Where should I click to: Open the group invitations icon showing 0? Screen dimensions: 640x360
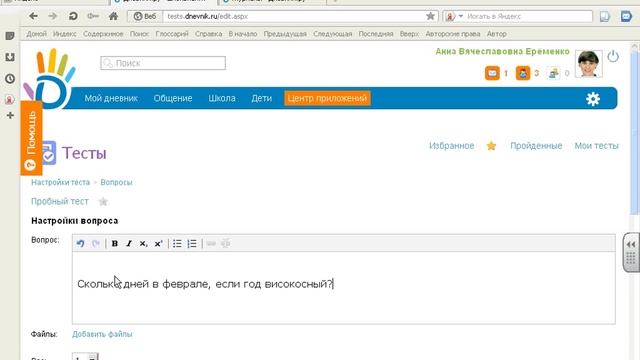pyautogui.click(x=553, y=73)
